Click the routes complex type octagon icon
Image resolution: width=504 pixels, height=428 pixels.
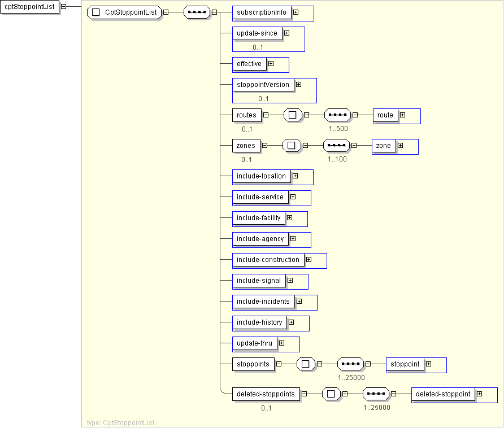pos(292,115)
